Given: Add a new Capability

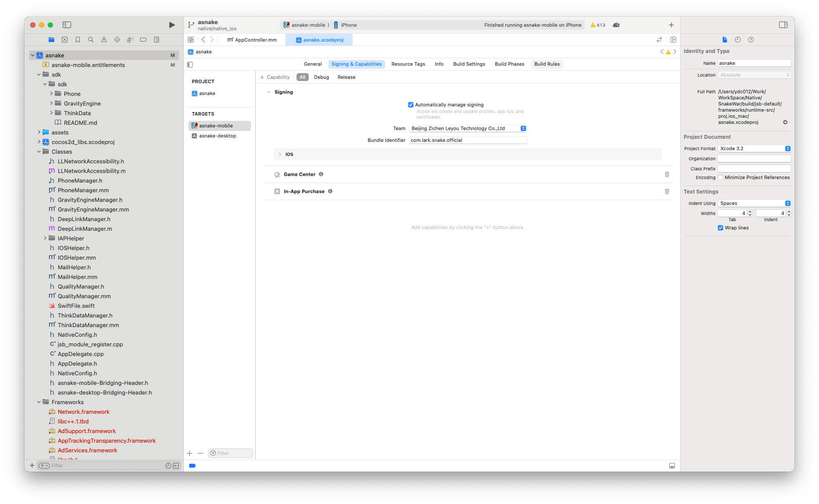Looking at the screenshot, I should click(275, 77).
